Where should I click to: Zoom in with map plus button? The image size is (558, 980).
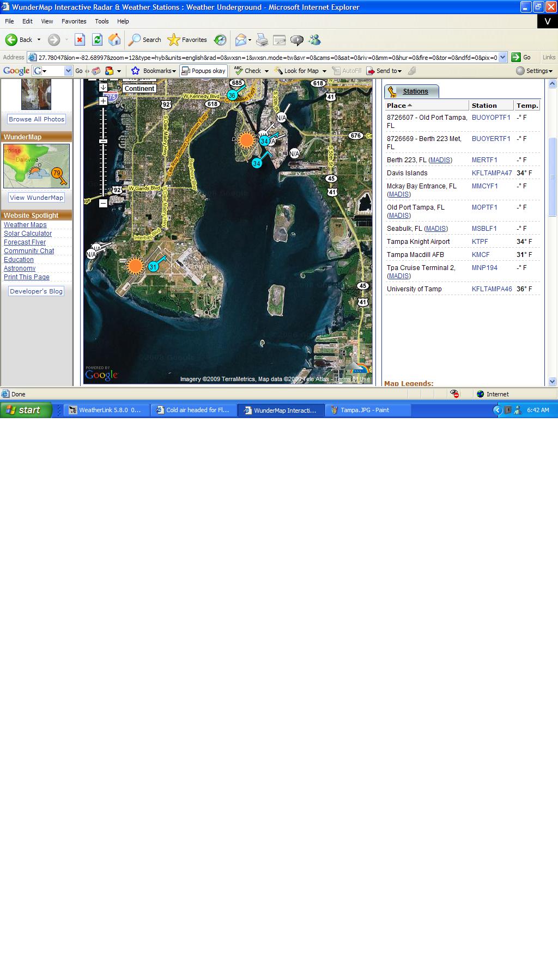pyautogui.click(x=103, y=101)
